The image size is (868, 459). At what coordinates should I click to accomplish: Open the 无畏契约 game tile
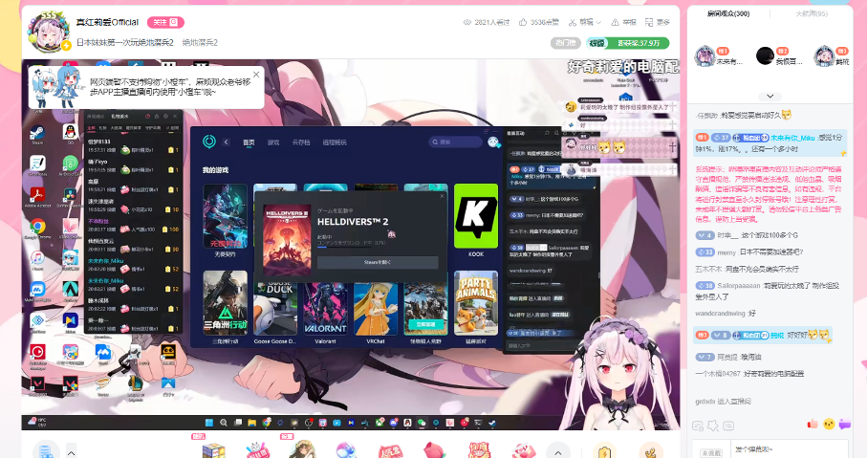click(x=225, y=216)
